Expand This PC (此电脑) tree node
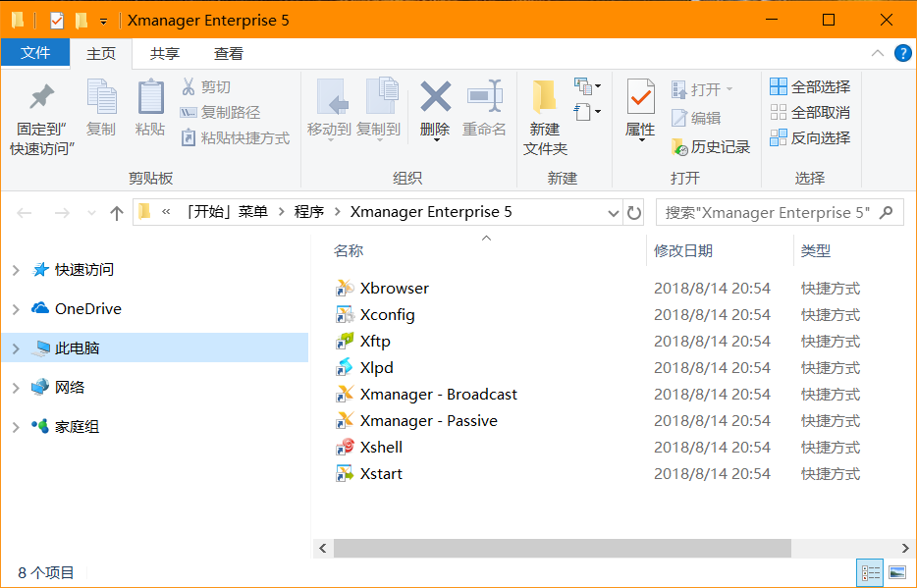917x588 pixels. coord(16,348)
